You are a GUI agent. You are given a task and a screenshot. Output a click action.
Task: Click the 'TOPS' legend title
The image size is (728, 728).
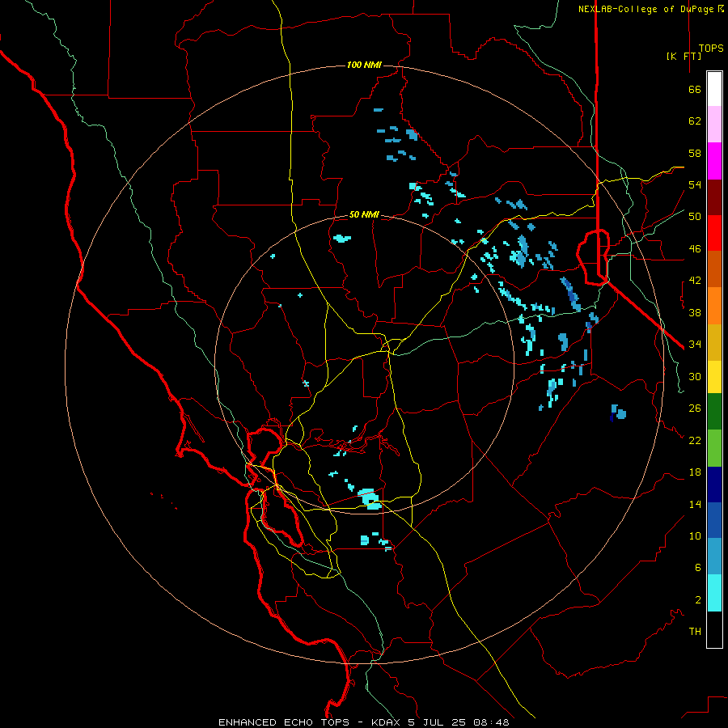coord(711,49)
